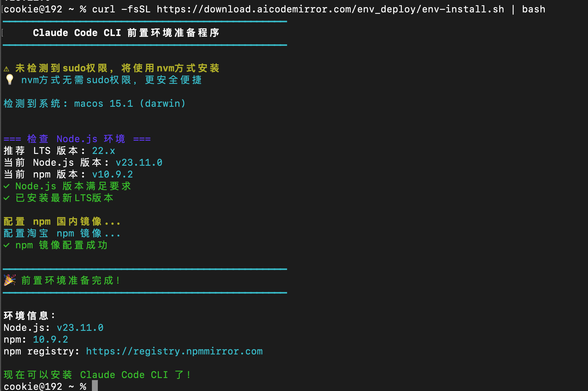Viewport: 588px width, 391px height.
Task: Click the 'Claude Code CLI 前置环境准备程序' title
Action: click(126, 33)
